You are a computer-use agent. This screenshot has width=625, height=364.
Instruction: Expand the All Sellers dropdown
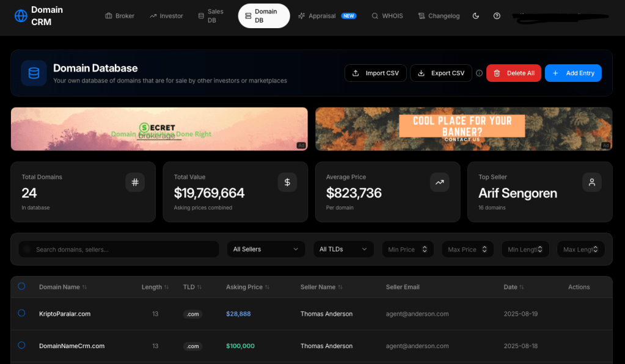(265, 249)
